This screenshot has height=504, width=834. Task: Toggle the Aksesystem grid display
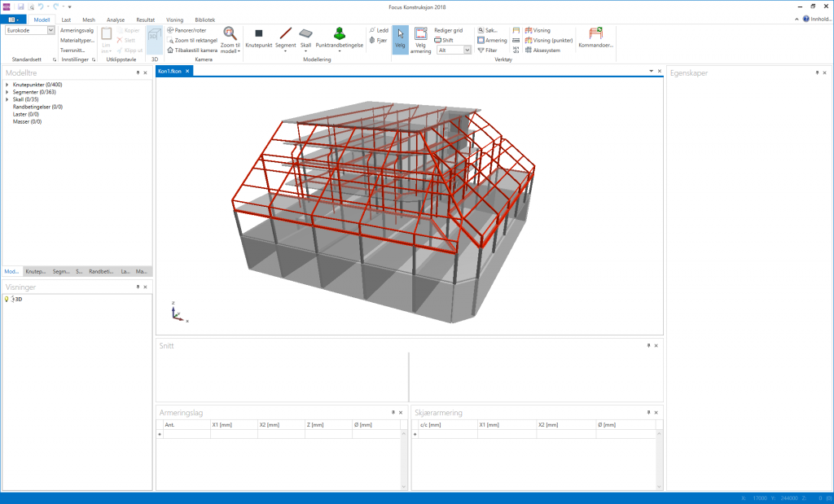click(x=542, y=50)
